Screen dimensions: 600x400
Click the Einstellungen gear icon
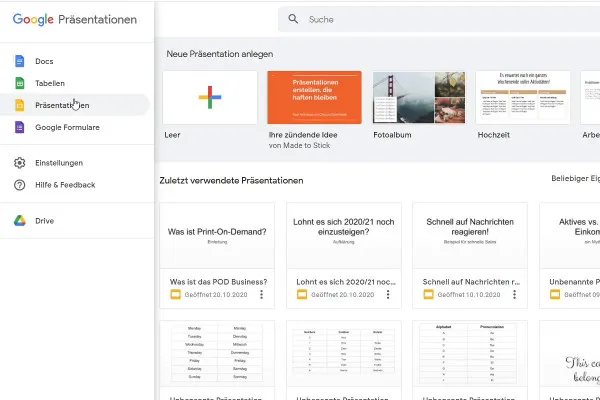coord(20,163)
